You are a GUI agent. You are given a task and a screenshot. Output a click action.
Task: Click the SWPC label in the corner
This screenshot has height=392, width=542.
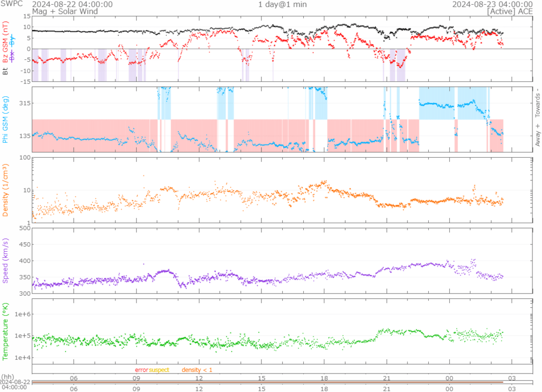12,4
